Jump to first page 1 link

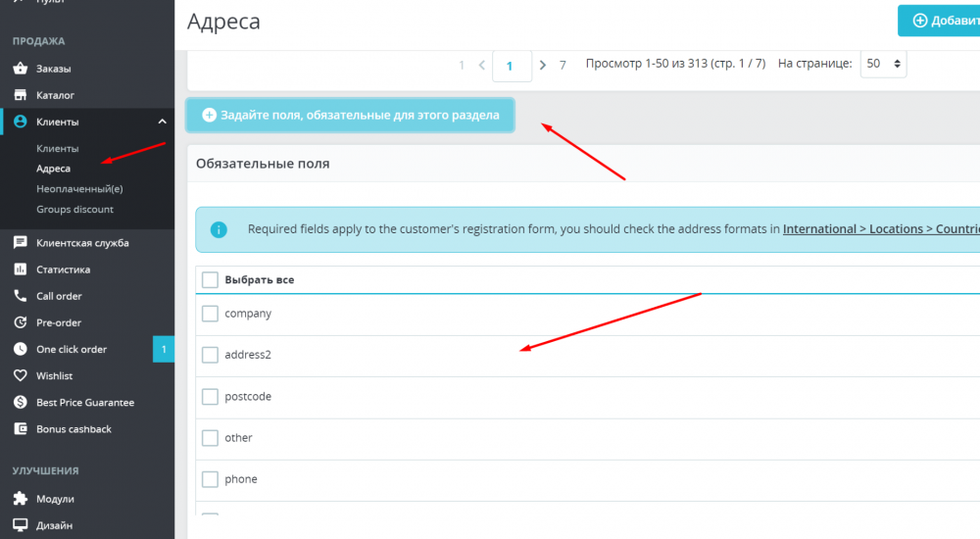(462, 65)
